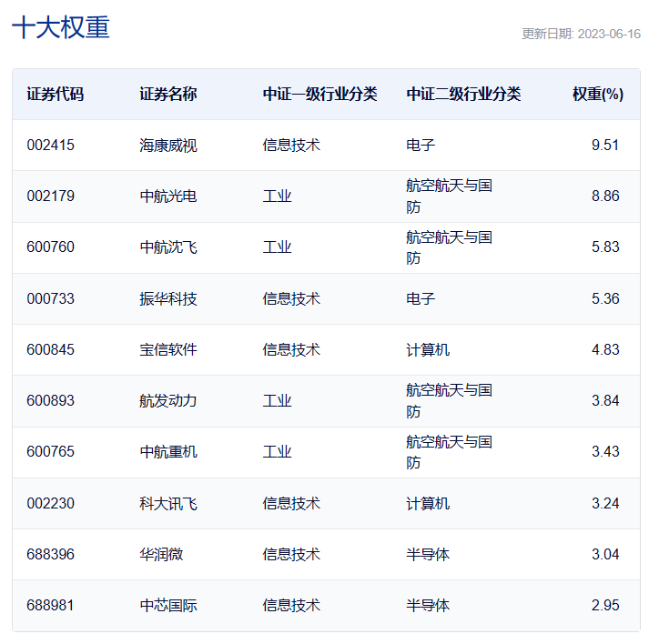Select security code 002230

50,503
